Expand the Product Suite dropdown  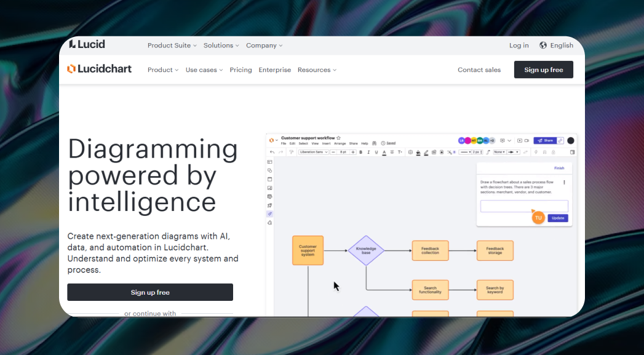[x=172, y=45]
